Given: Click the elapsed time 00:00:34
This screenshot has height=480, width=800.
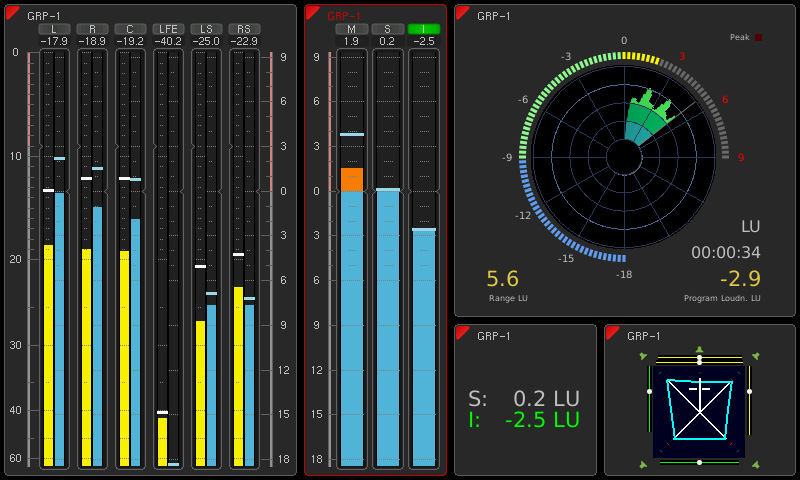Looking at the screenshot, I should (726, 252).
